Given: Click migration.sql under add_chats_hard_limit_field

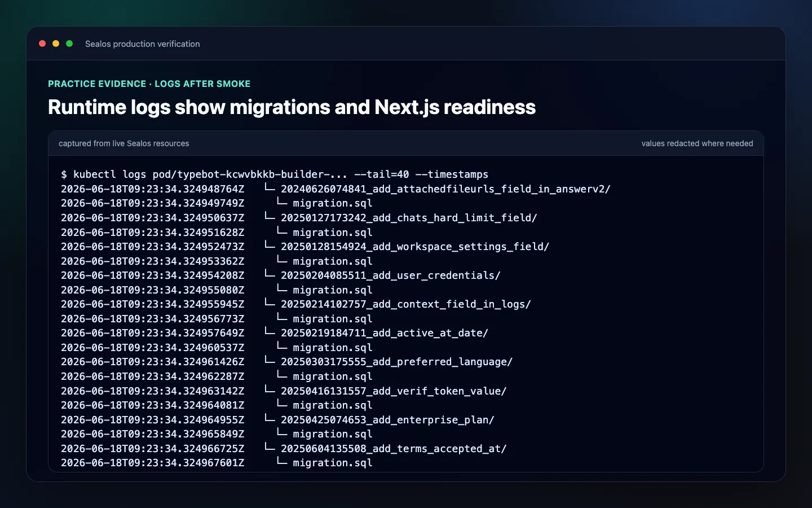Looking at the screenshot, I should (x=333, y=233).
